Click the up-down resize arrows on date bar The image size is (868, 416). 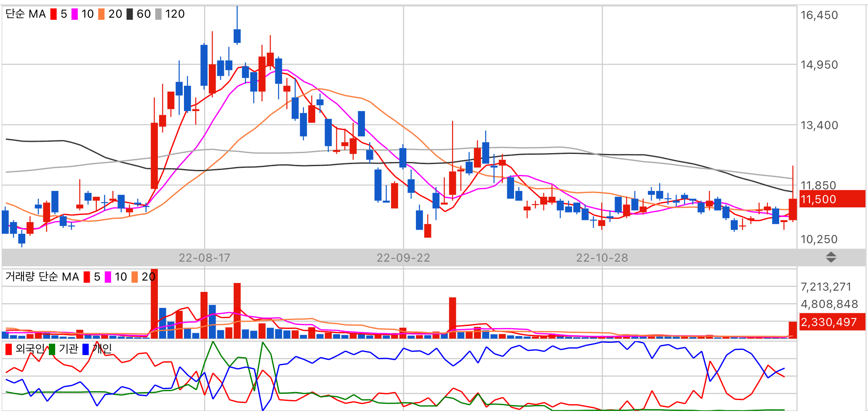[x=831, y=257]
